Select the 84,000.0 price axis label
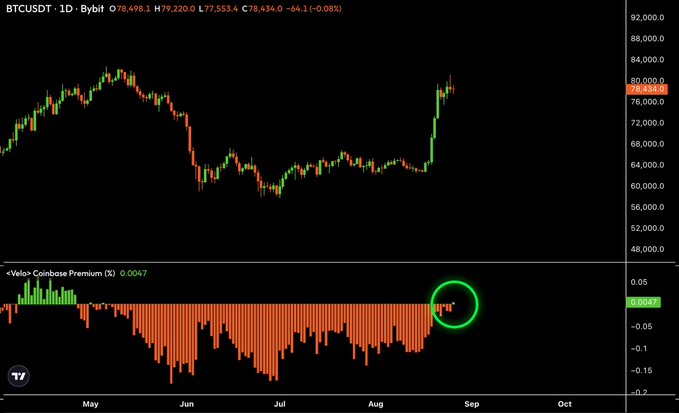Viewport: 679px width, 413px height. (647, 59)
